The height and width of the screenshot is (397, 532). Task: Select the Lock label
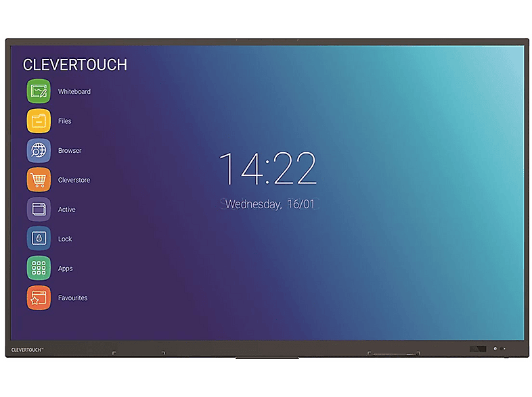(65, 239)
